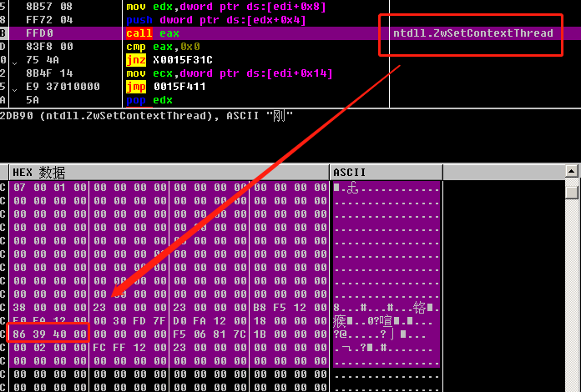Select dump bytes "38 00 00 00"
This screenshot has height=392, width=581.
[49, 308]
